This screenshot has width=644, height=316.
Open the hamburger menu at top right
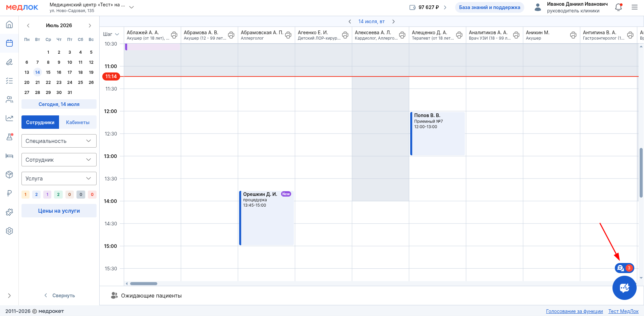point(635,7)
